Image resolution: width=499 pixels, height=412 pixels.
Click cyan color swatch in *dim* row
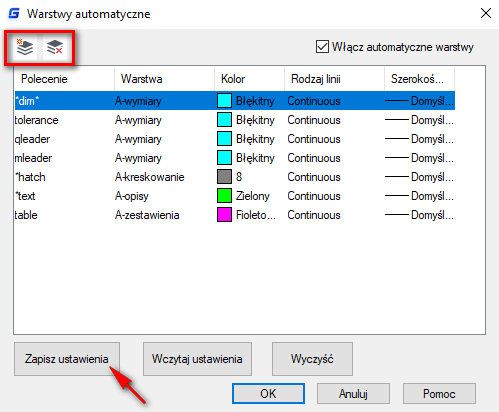[x=224, y=101]
